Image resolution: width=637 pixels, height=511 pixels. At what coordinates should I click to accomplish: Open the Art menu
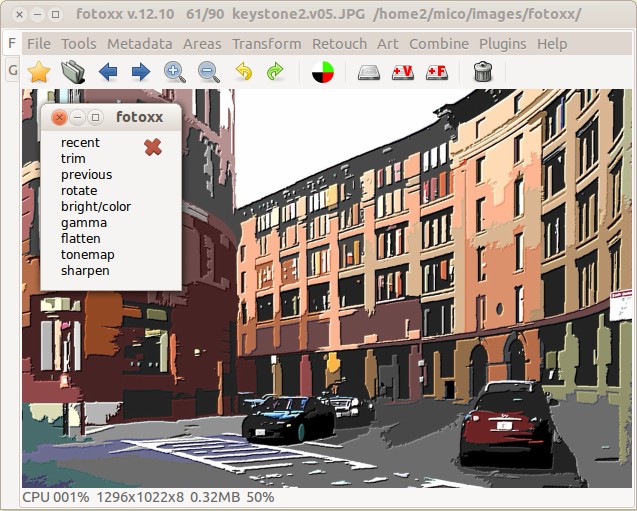click(x=388, y=44)
